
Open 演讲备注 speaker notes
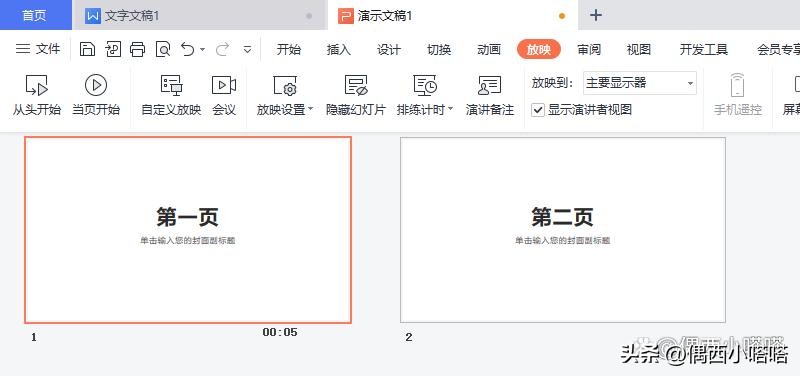click(x=490, y=95)
